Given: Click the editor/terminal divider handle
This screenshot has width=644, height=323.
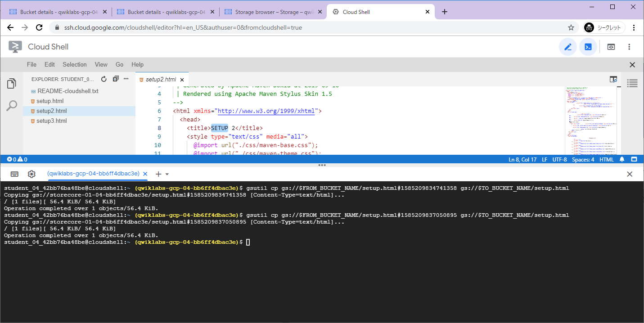Looking at the screenshot, I should (x=322, y=166).
